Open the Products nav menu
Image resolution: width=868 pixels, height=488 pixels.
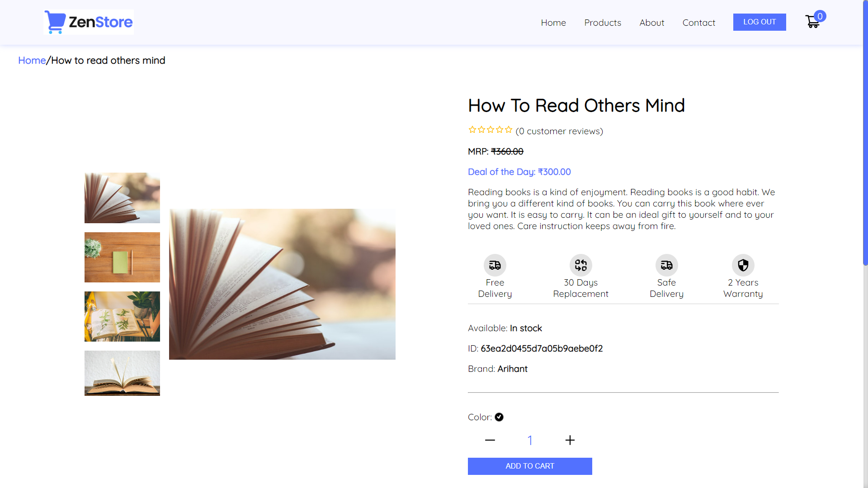click(602, 23)
